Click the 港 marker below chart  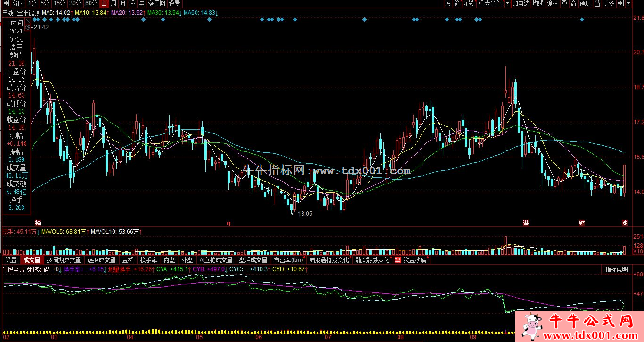(526, 223)
